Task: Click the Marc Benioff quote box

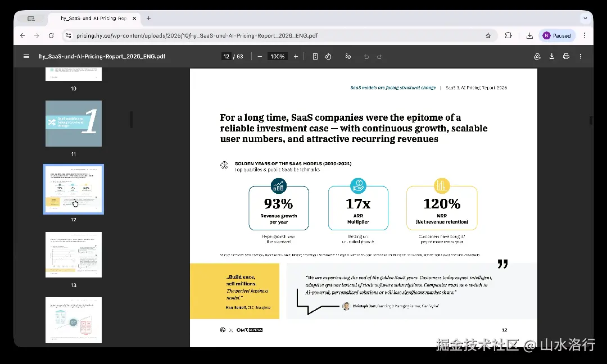Action: [x=234, y=292]
